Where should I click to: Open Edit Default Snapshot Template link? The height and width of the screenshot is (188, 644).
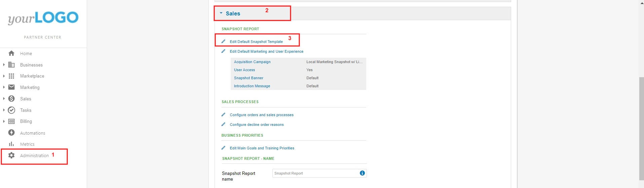coord(256,42)
